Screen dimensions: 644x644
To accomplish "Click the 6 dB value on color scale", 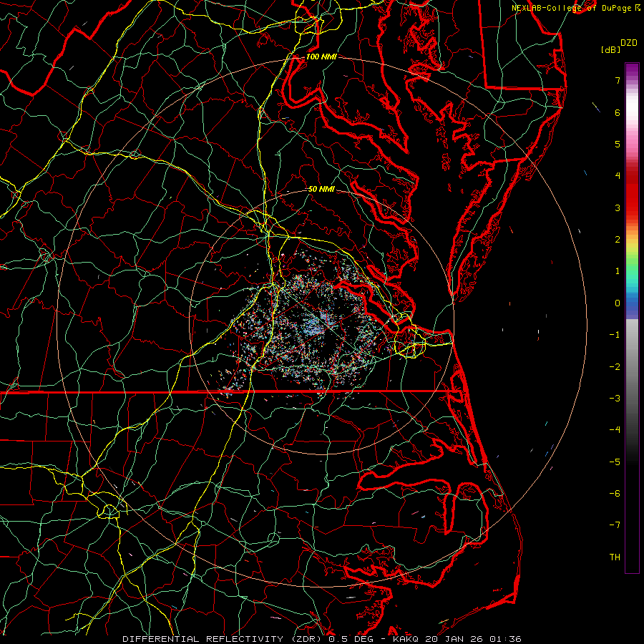I will pos(618,112).
